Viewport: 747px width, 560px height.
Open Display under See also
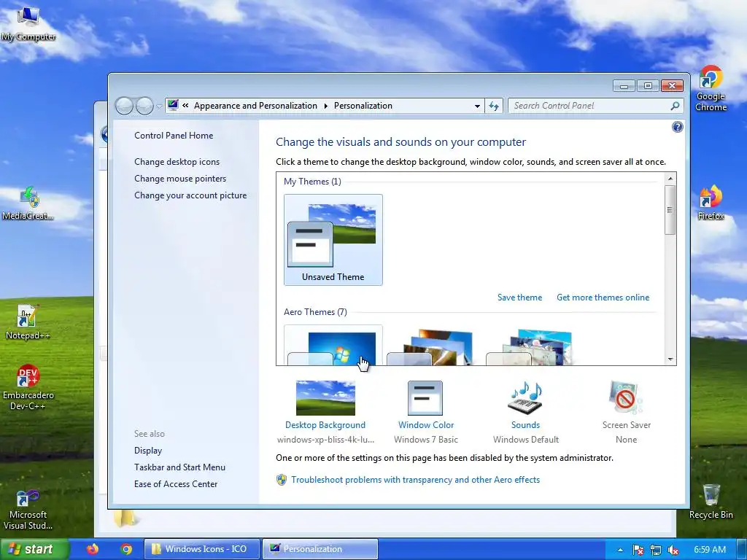tap(148, 451)
